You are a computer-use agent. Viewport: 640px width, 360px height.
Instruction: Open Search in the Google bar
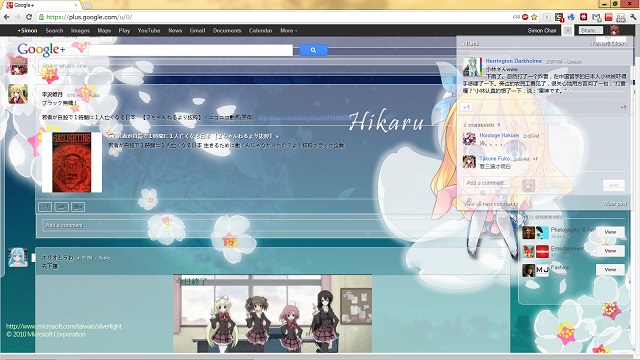pos(54,31)
